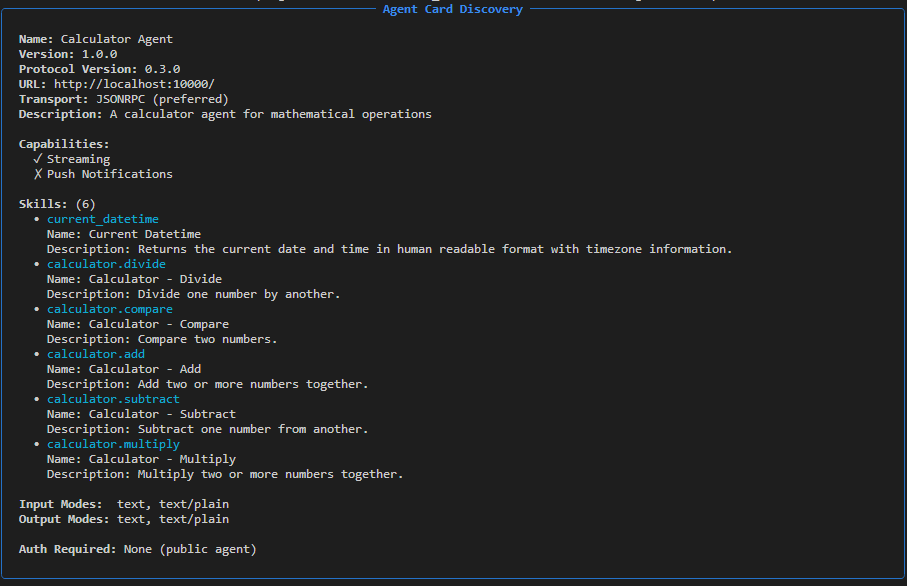Click the Skills: (6) heading
This screenshot has width=907, height=586.
pyautogui.click(x=57, y=204)
